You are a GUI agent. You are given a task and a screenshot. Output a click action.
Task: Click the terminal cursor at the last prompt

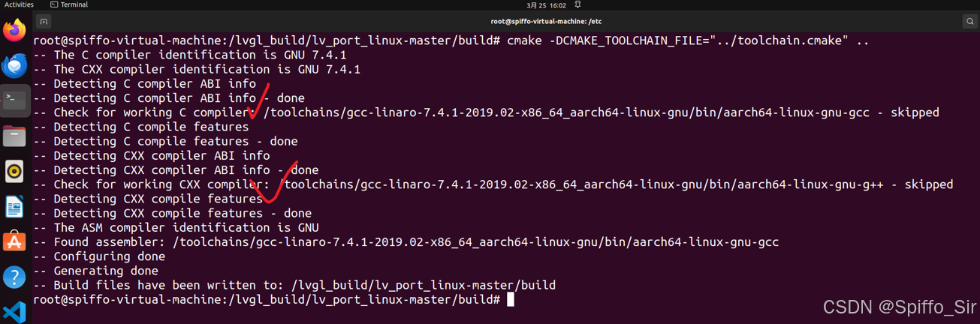(x=511, y=299)
